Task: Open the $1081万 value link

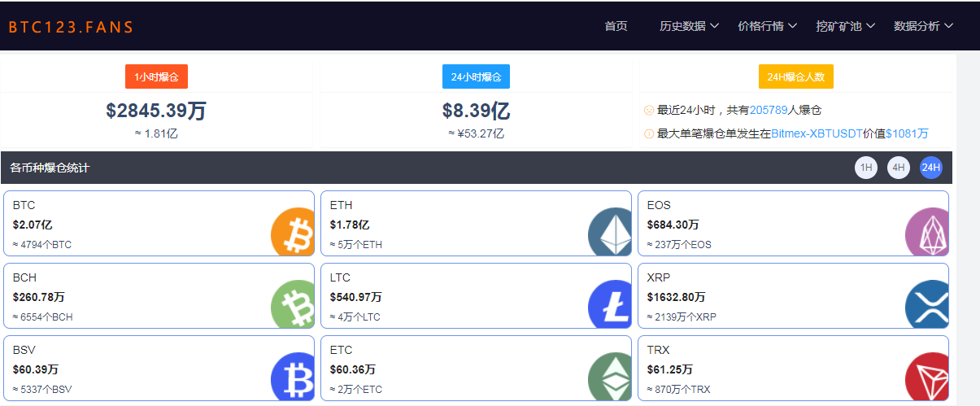Action: pos(907,133)
